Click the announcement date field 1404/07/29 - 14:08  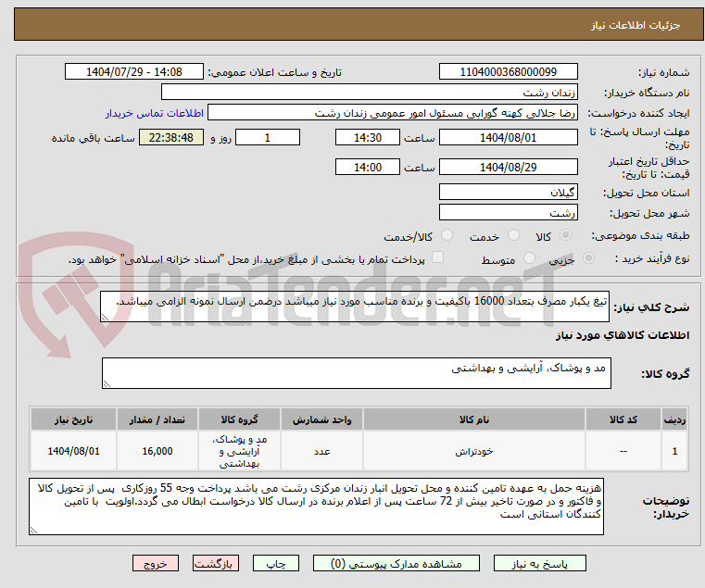[x=134, y=72]
